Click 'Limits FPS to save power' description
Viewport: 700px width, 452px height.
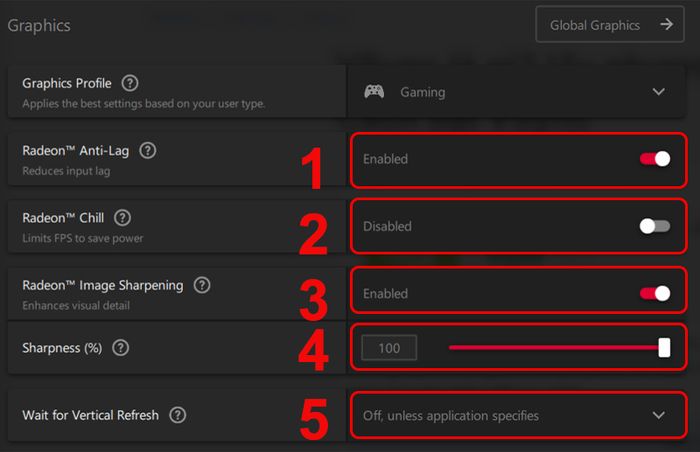pyautogui.click(x=83, y=238)
